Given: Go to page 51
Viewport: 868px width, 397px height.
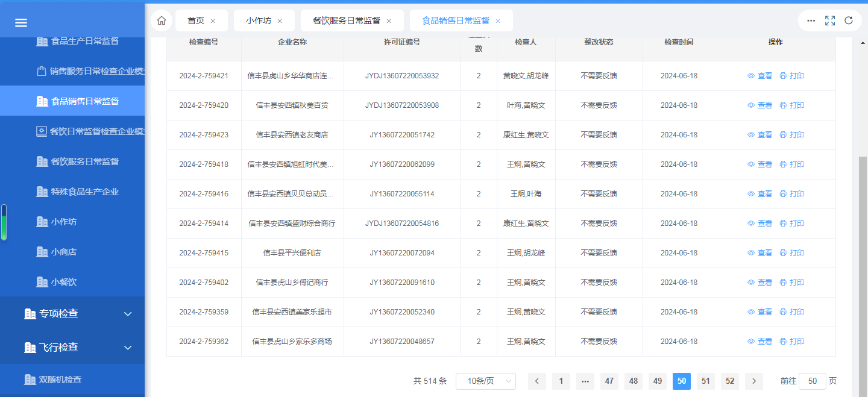Looking at the screenshot, I should point(706,381).
